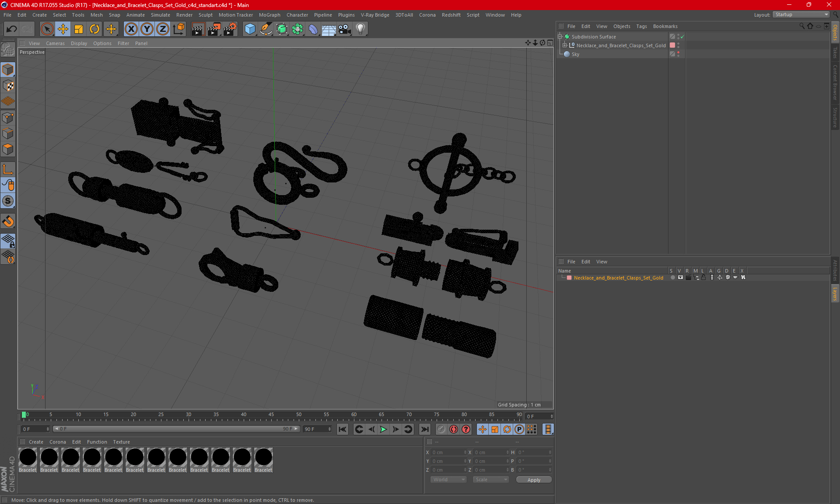
Task: Open Layers side tab
Action: coord(835,294)
